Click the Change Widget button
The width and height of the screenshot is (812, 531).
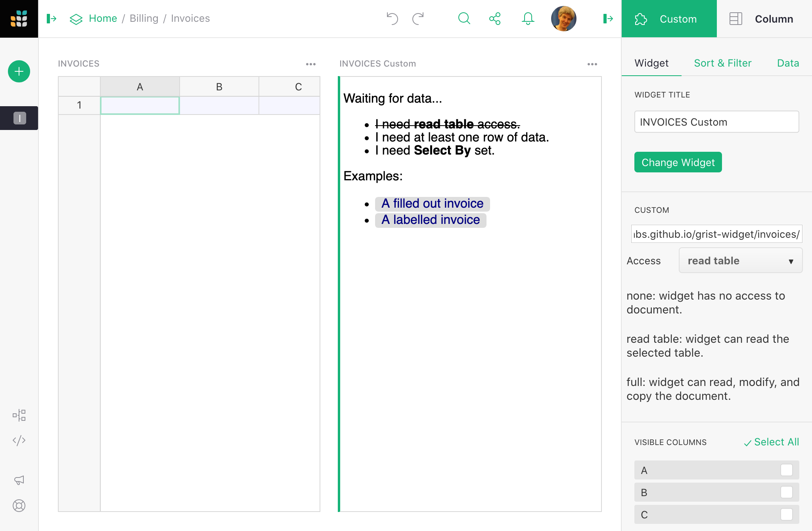[678, 162]
